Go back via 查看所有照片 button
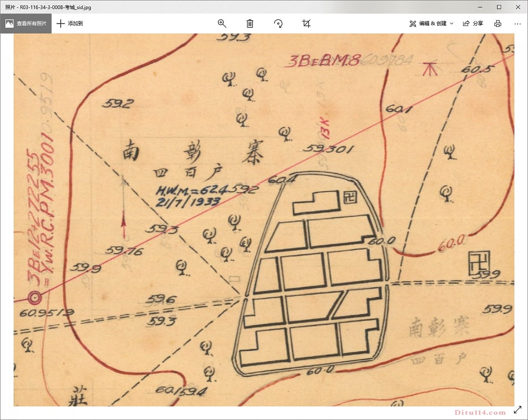 (26, 24)
